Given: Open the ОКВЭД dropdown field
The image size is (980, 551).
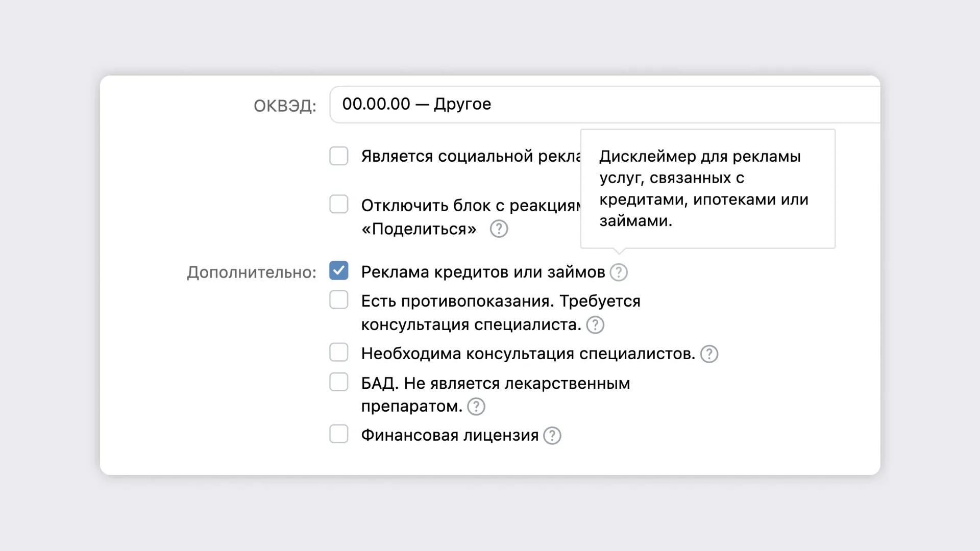Looking at the screenshot, I should point(602,105).
